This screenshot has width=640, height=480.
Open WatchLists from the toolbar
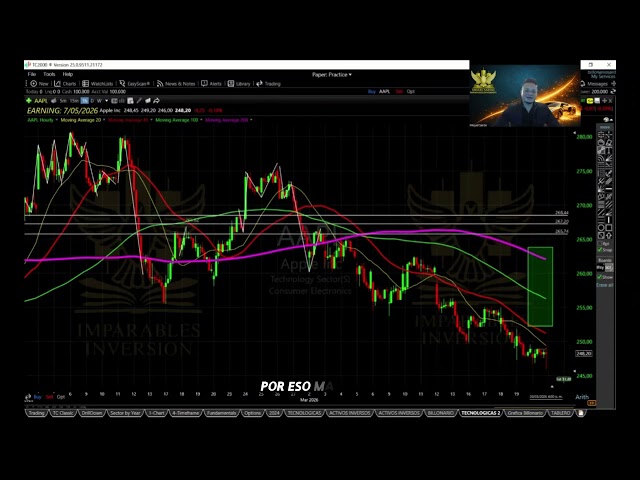100,84
